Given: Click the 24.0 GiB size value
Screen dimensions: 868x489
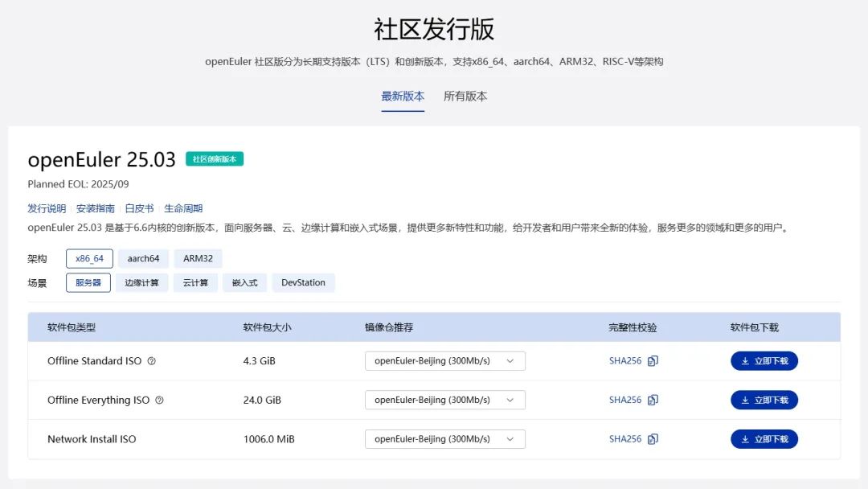Looking at the screenshot, I should (x=262, y=400).
